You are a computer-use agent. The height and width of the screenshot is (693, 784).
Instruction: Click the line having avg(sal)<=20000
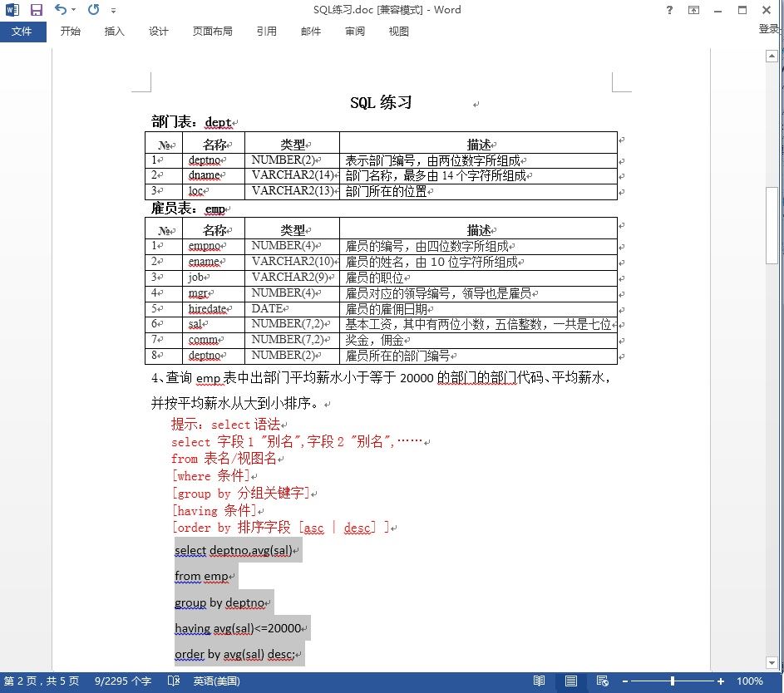[x=238, y=628]
